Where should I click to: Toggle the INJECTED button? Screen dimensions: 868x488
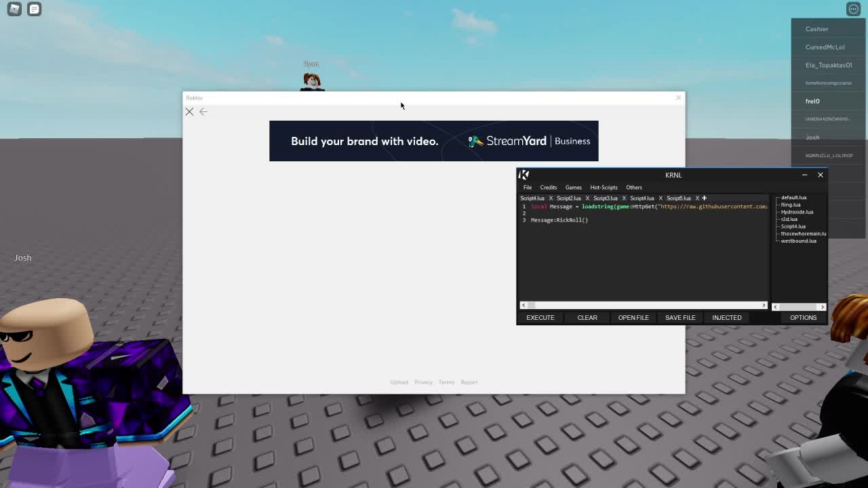click(x=726, y=317)
